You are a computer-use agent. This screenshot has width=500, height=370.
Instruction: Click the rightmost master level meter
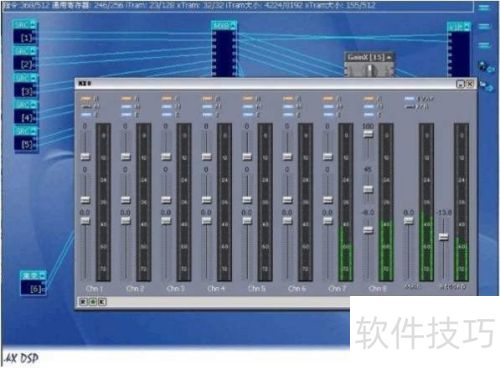pyautogui.click(x=461, y=202)
